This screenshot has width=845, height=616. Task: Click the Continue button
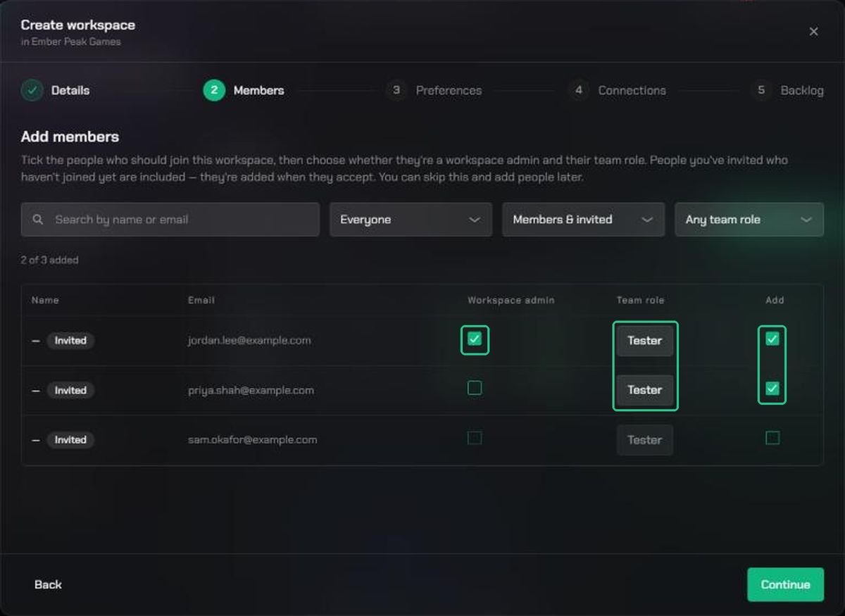pos(785,584)
